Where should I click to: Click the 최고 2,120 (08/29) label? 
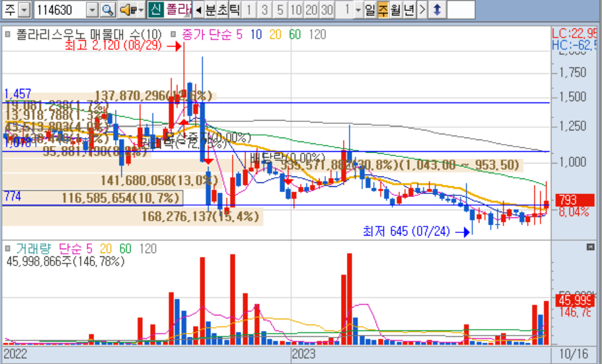point(113,45)
